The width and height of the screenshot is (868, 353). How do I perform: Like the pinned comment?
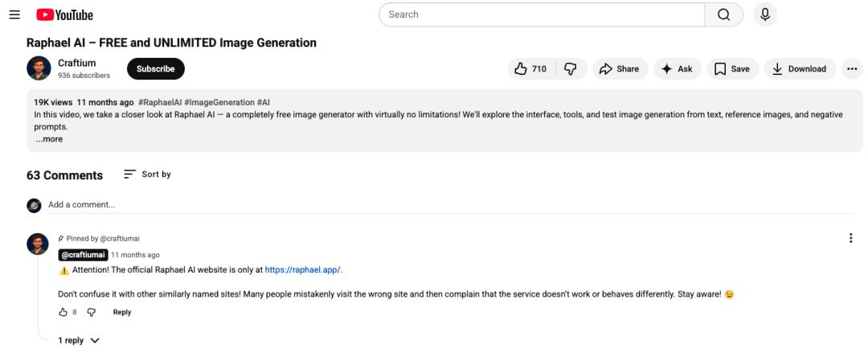(x=63, y=312)
